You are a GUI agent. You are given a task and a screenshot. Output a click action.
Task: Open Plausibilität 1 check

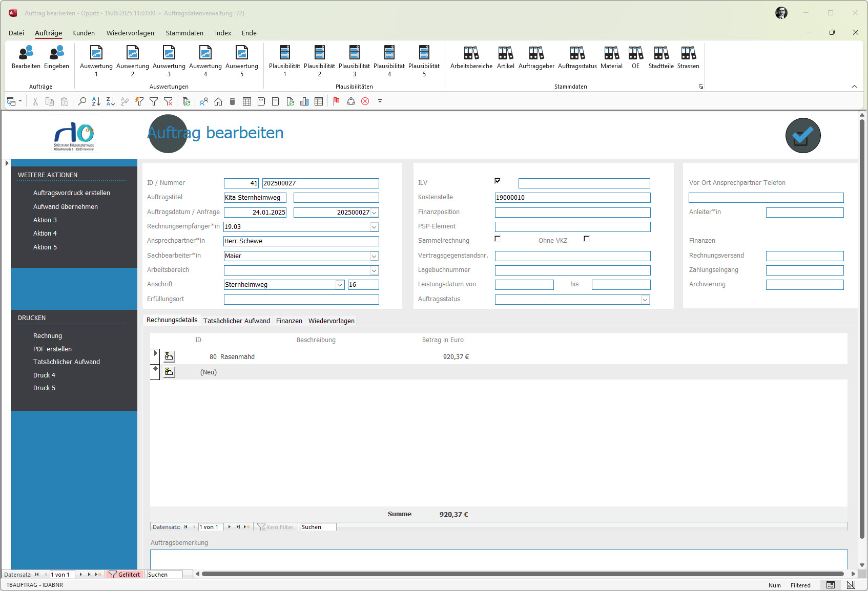click(285, 60)
